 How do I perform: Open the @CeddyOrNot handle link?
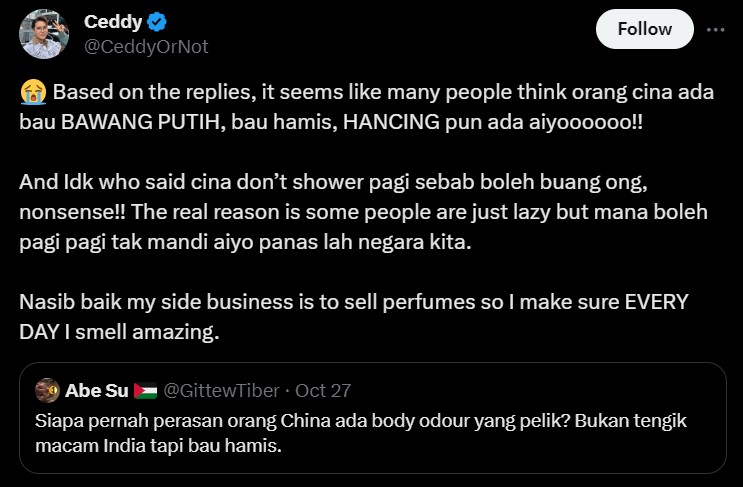(x=146, y=46)
